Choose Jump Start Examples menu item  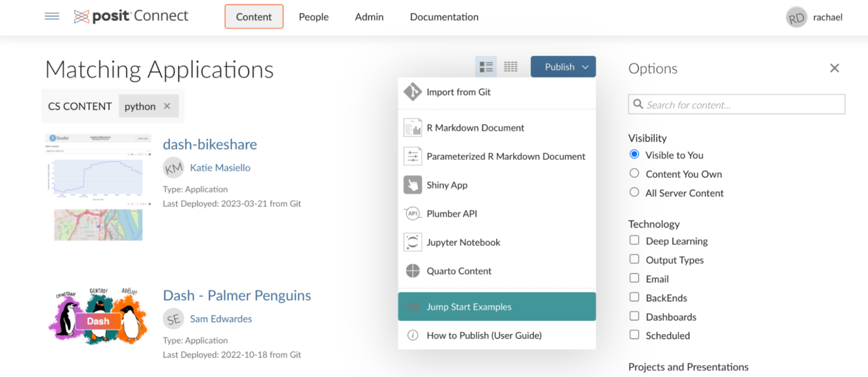point(497,307)
